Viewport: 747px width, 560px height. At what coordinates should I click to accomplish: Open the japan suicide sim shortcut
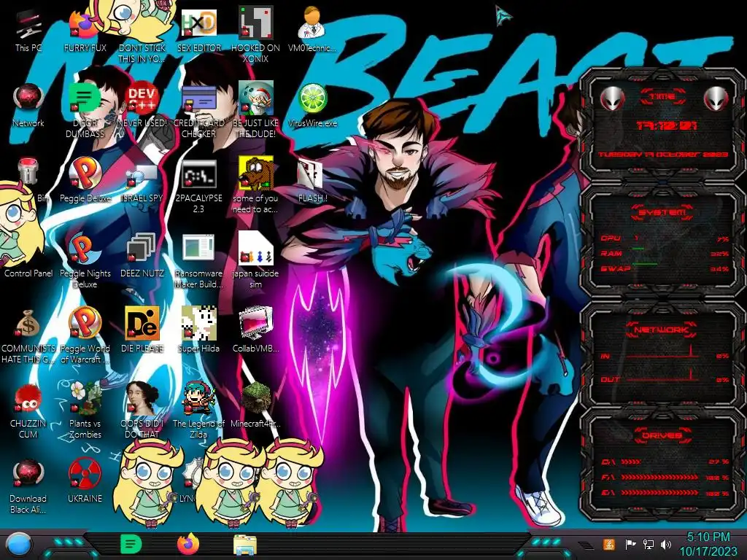[x=256, y=260]
